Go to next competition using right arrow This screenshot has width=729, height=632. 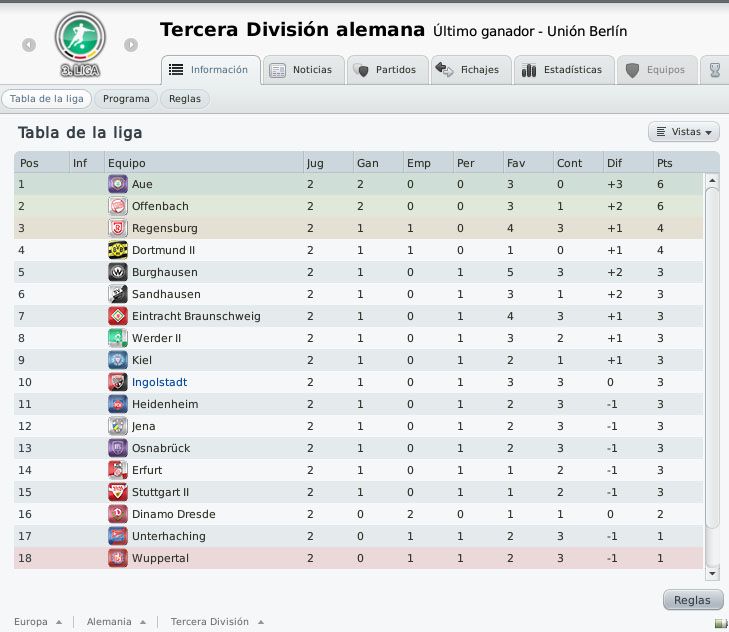(131, 45)
